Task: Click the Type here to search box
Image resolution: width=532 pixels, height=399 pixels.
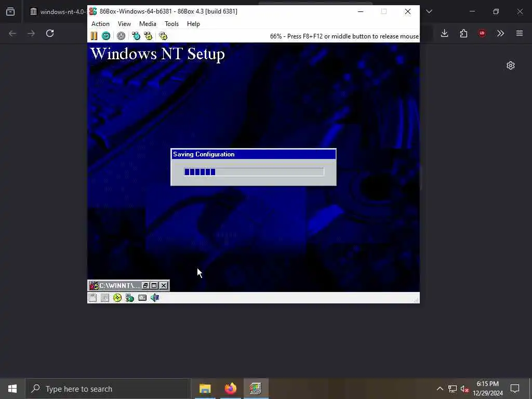Action: (x=109, y=389)
